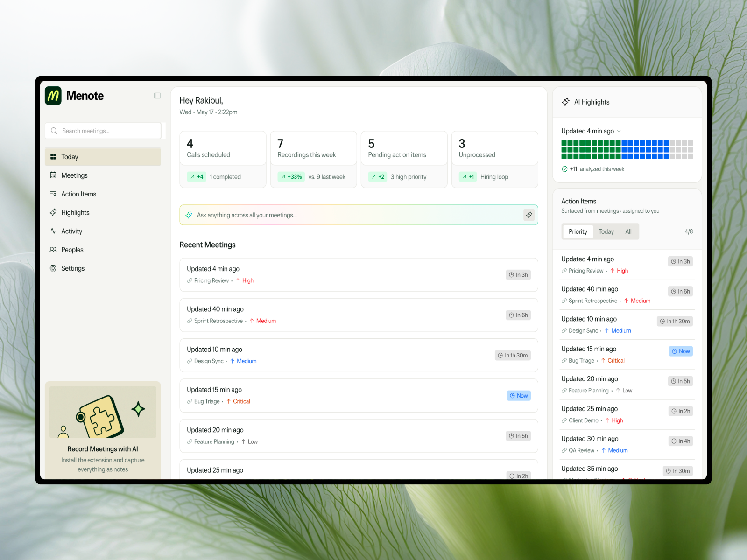The width and height of the screenshot is (747, 560).
Task: Click the AI submit button in Ask bar
Action: pos(529,215)
